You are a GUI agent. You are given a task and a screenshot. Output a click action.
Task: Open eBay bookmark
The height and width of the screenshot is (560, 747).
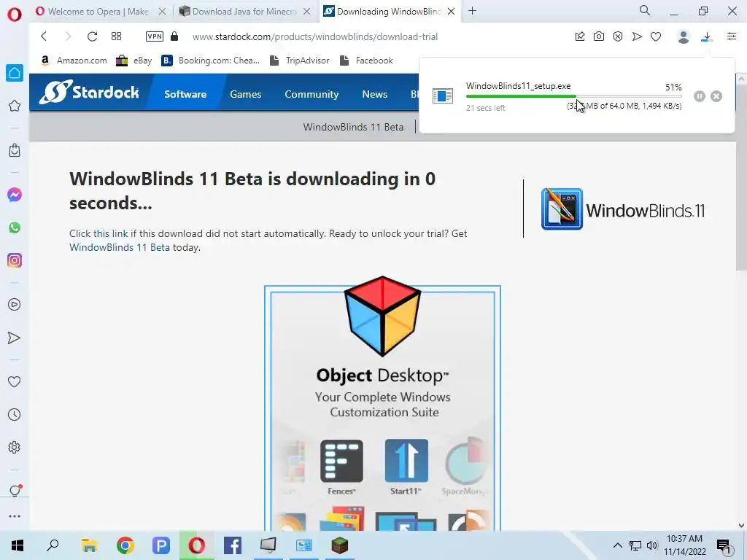134,61
